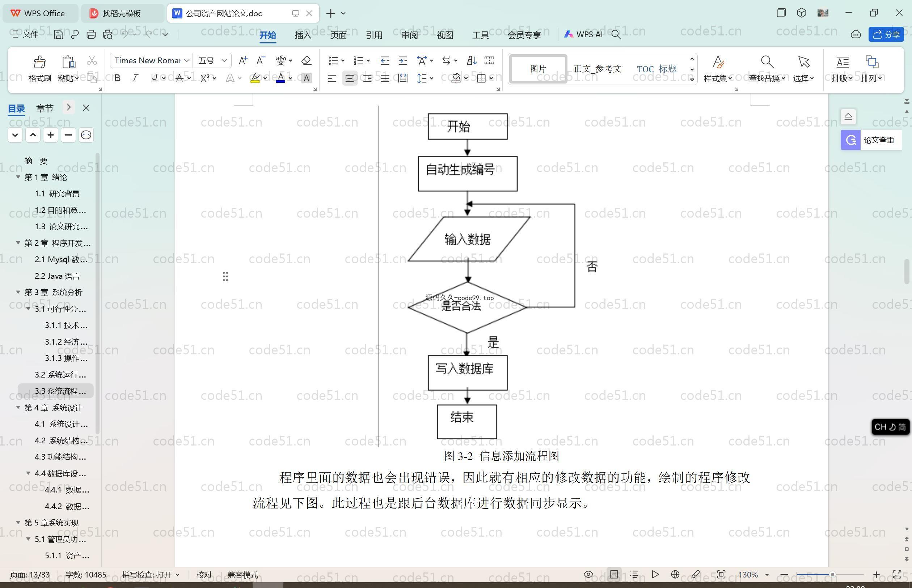Click the fullscreen icon in status bar

coord(897,574)
